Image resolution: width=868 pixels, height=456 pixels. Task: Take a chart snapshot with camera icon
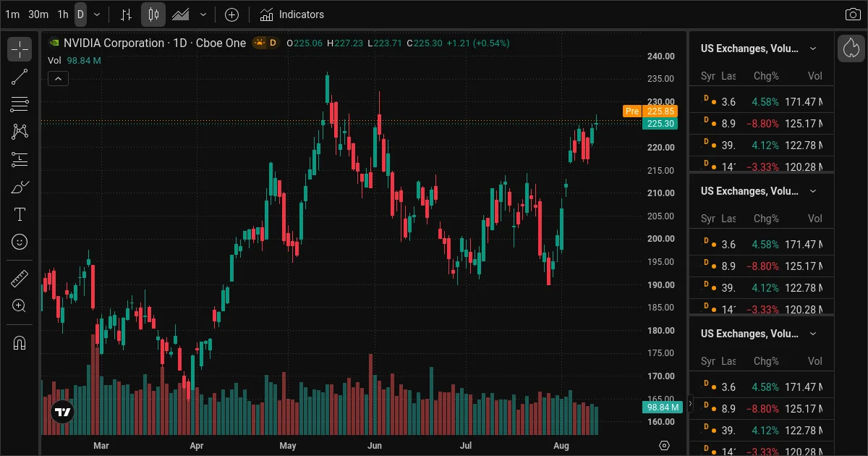853,14
